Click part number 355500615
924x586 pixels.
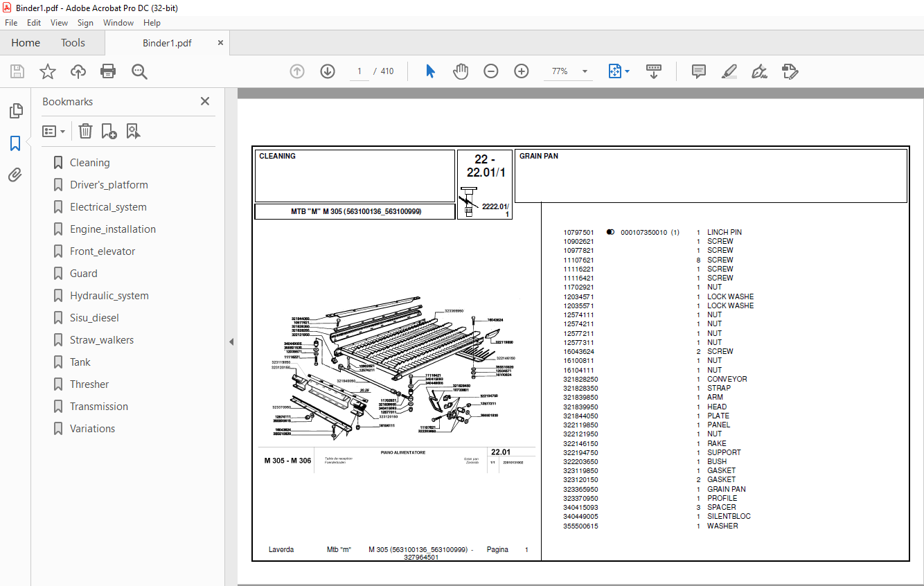tap(580, 526)
